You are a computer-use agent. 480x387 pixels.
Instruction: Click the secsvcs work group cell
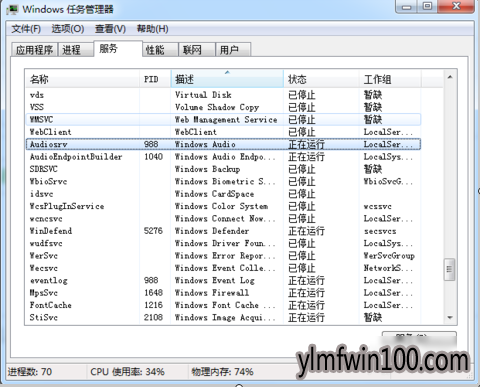tap(380, 231)
